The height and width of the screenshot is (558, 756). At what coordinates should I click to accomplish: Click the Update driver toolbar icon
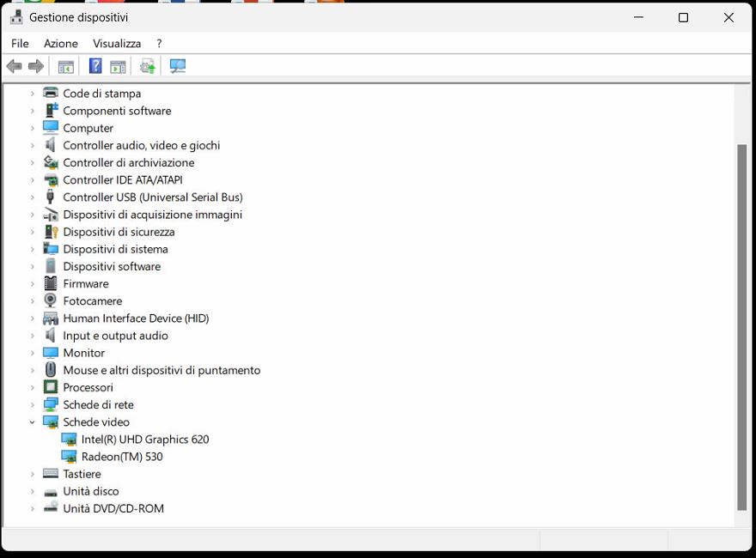pyautogui.click(x=148, y=66)
